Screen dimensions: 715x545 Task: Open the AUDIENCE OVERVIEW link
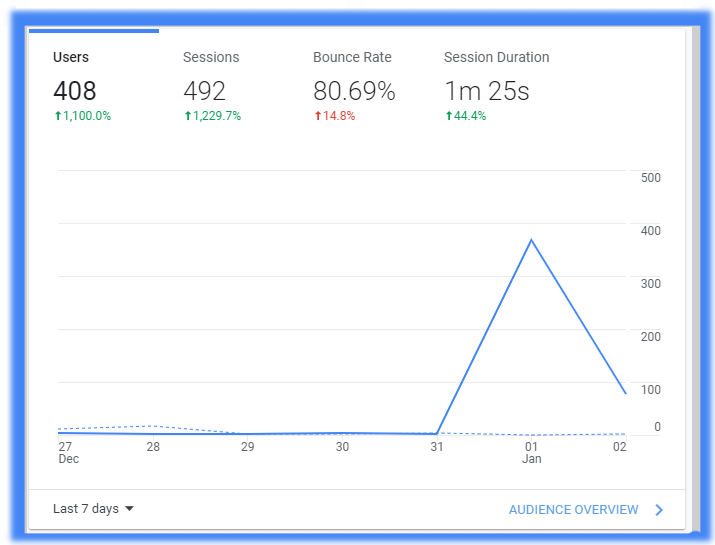pos(573,510)
